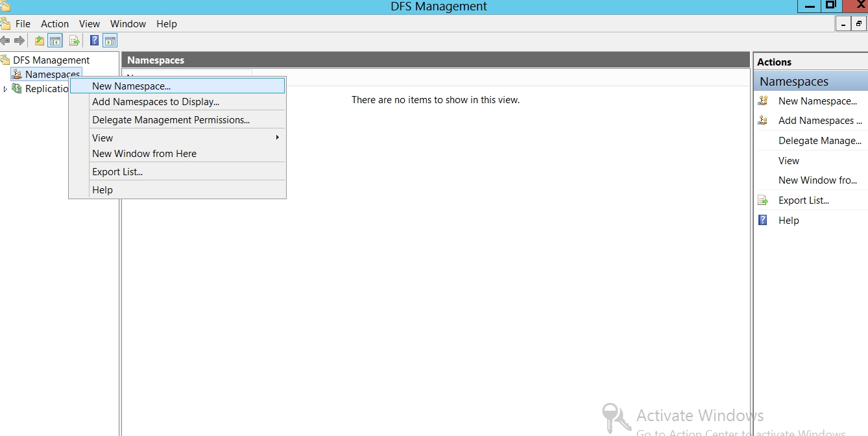Toggle the Show/Hide Console Tree toolbar button
868x436 pixels.
click(x=55, y=41)
